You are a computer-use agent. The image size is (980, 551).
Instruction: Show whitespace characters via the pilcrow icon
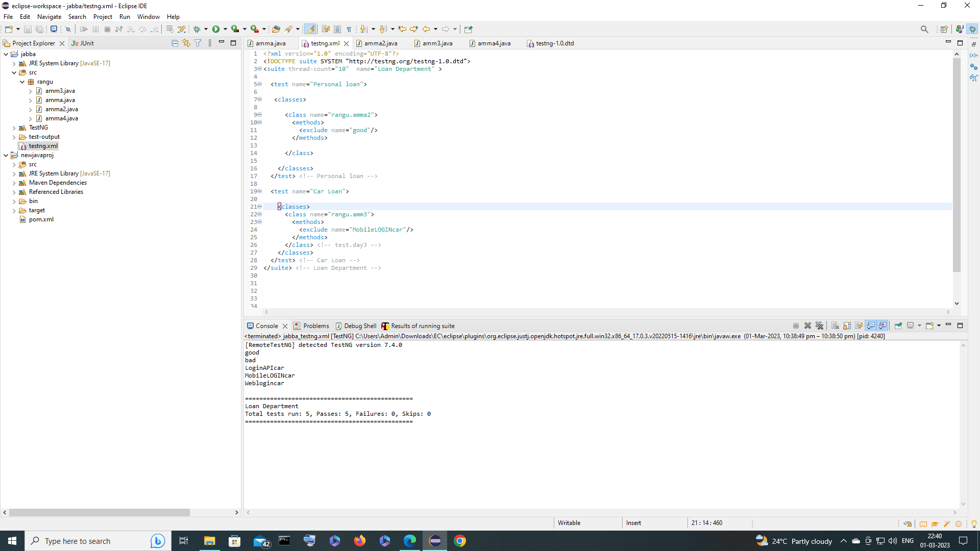click(350, 29)
